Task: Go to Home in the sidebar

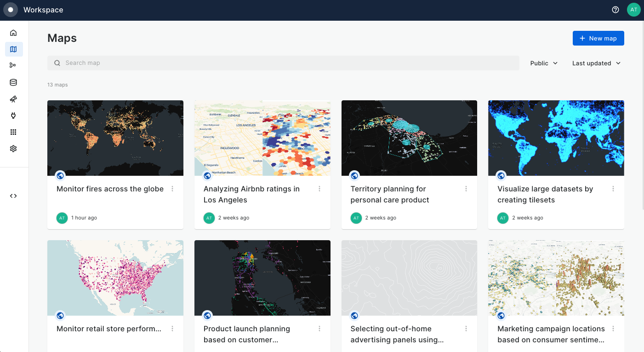Action: pos(13,33)
